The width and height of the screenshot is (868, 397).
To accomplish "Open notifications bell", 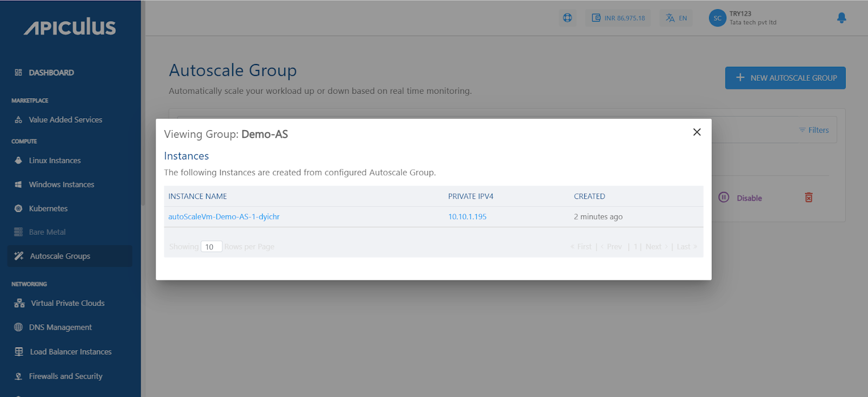I will coord(841,18).
